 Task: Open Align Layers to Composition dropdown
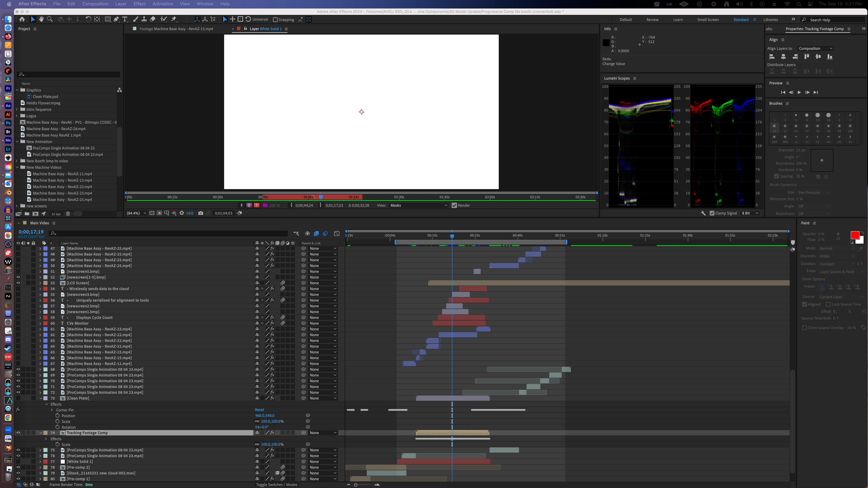(815, 48)
